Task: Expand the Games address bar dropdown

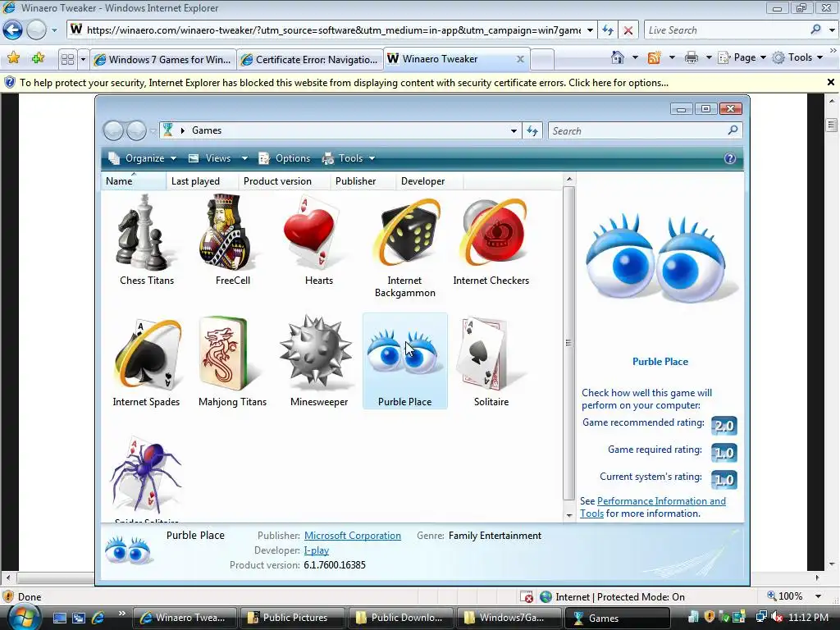Action: (514, 130)
